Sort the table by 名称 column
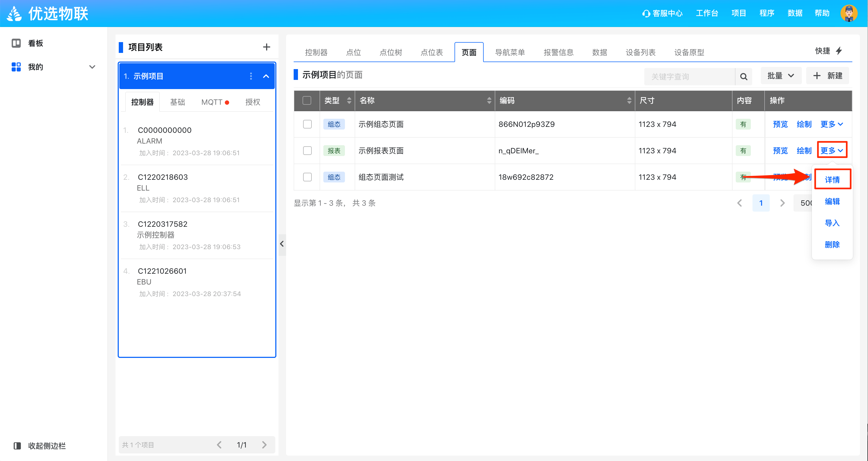The height and width of the screenshot is (461, 868). click(x=489, y=100)
